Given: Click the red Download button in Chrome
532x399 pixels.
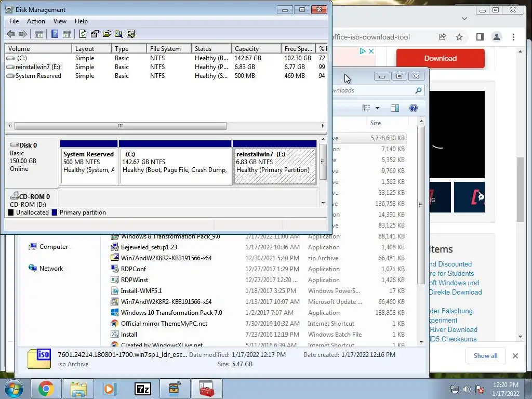Looking at the screenshot, I should (x=441, y=58).
